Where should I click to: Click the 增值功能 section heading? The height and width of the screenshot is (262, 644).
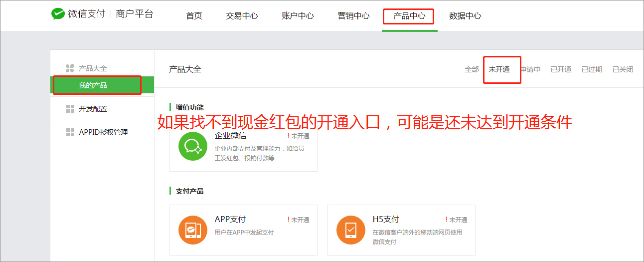(189, 107)
